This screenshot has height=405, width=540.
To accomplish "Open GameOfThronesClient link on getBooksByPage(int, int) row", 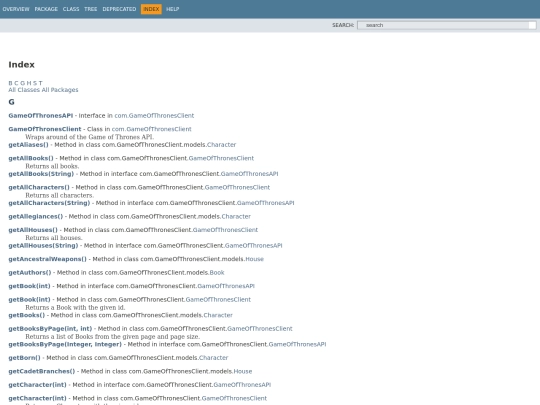I will click(260, 329).
